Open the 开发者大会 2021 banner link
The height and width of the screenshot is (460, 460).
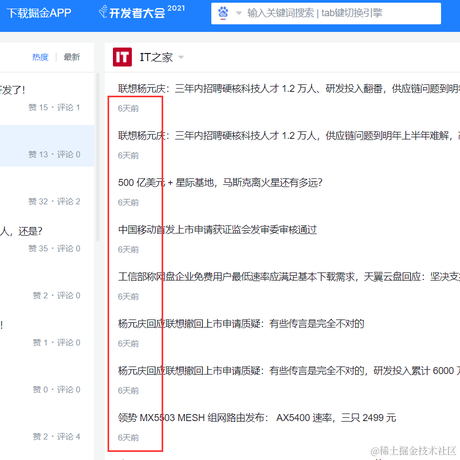coord(142,12)
